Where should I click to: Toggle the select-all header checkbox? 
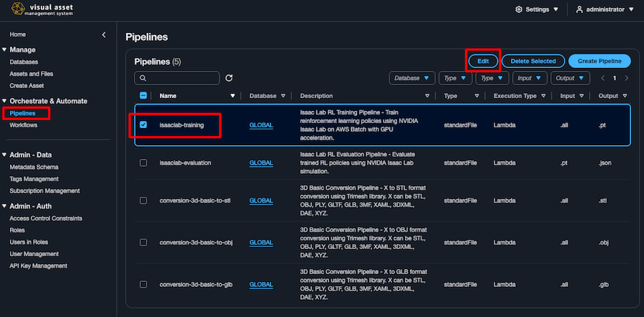click(x=143, y=96)
